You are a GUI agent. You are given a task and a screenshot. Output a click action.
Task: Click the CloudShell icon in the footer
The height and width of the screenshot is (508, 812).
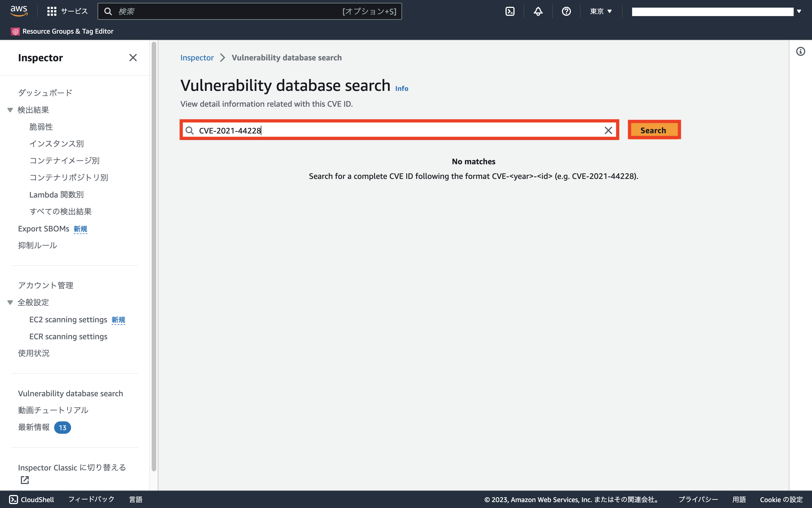(x=14, y=500)
